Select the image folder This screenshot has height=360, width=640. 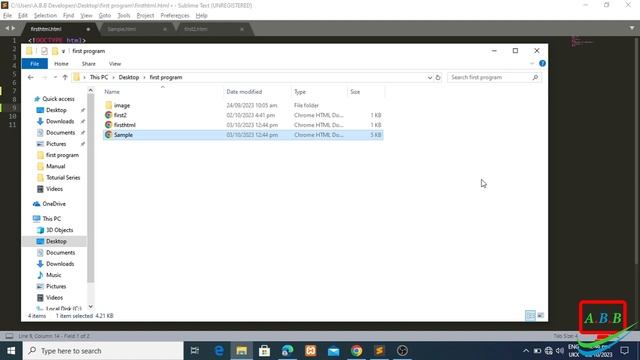(122, 105)
